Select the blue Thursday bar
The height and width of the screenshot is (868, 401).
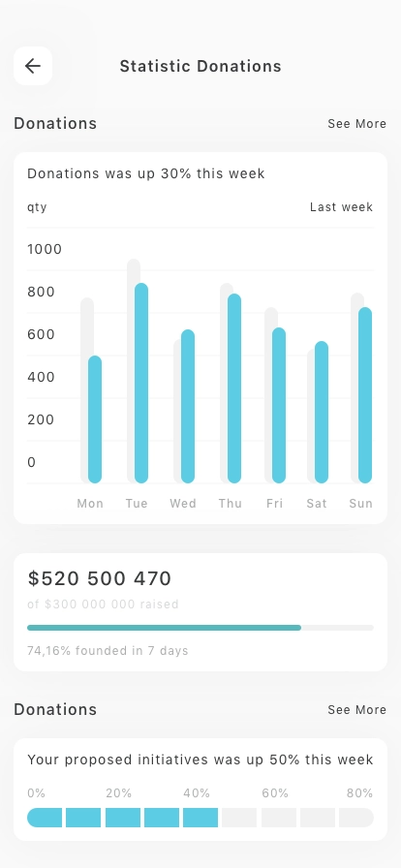pos(234,388)
